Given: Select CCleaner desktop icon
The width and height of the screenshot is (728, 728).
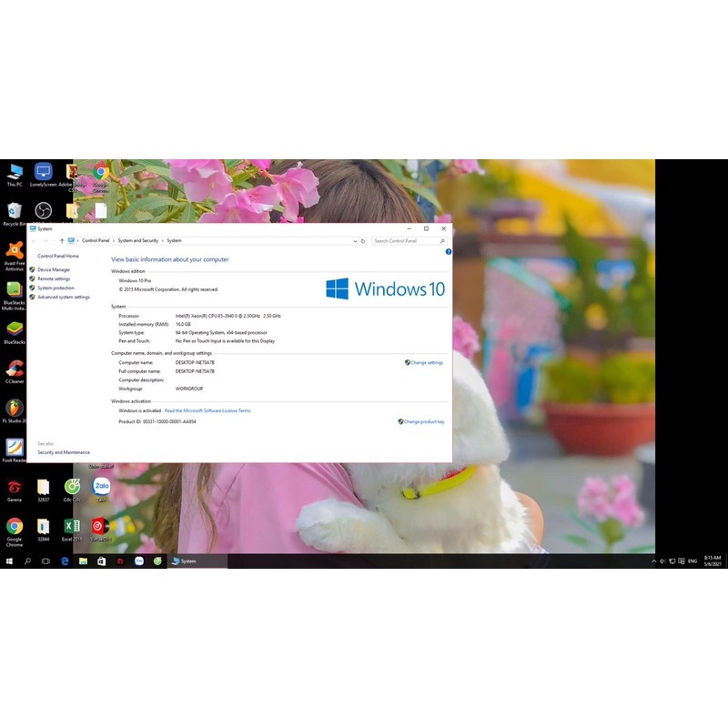Looking at the screenshot, I should click(15, 372).
